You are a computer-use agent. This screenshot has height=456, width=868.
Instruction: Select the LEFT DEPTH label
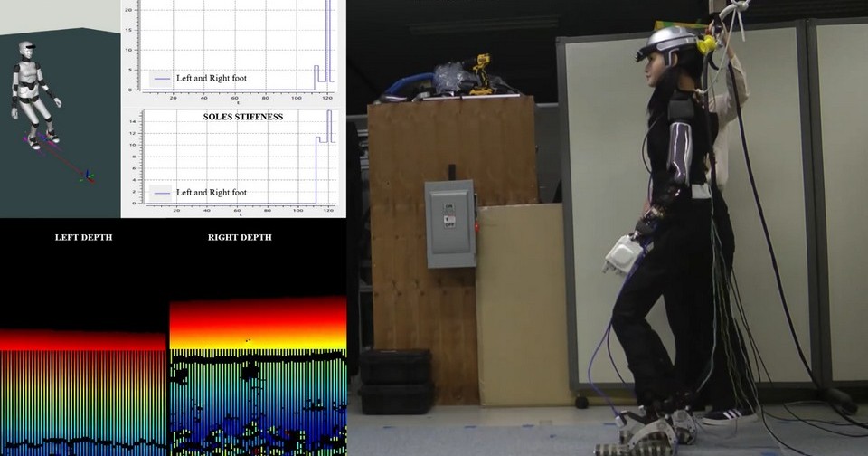(83, 237)
